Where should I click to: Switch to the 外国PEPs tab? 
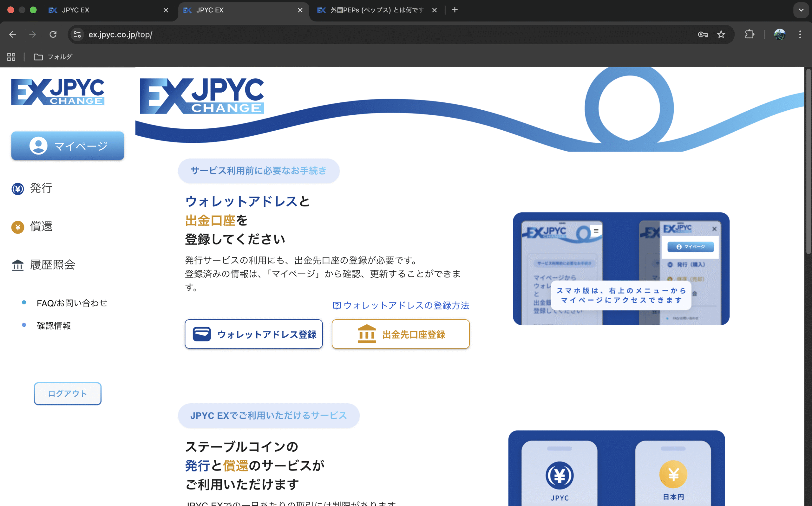point(375,10)
